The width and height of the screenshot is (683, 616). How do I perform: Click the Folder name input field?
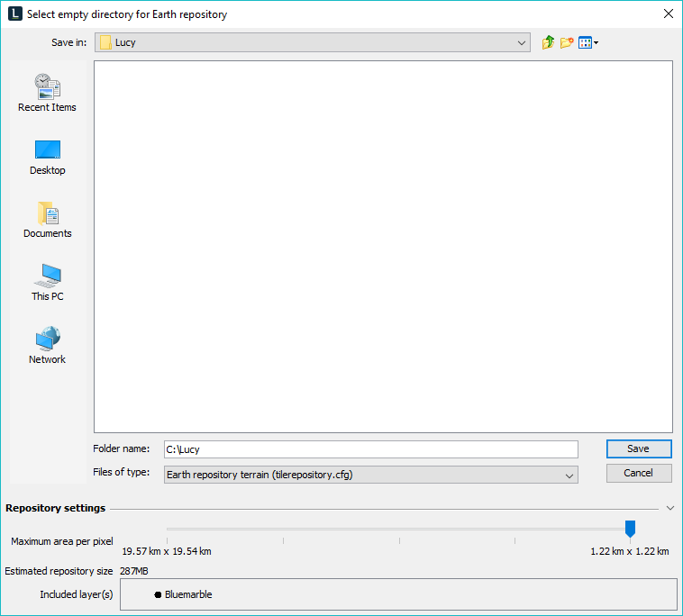pos(369,448)
